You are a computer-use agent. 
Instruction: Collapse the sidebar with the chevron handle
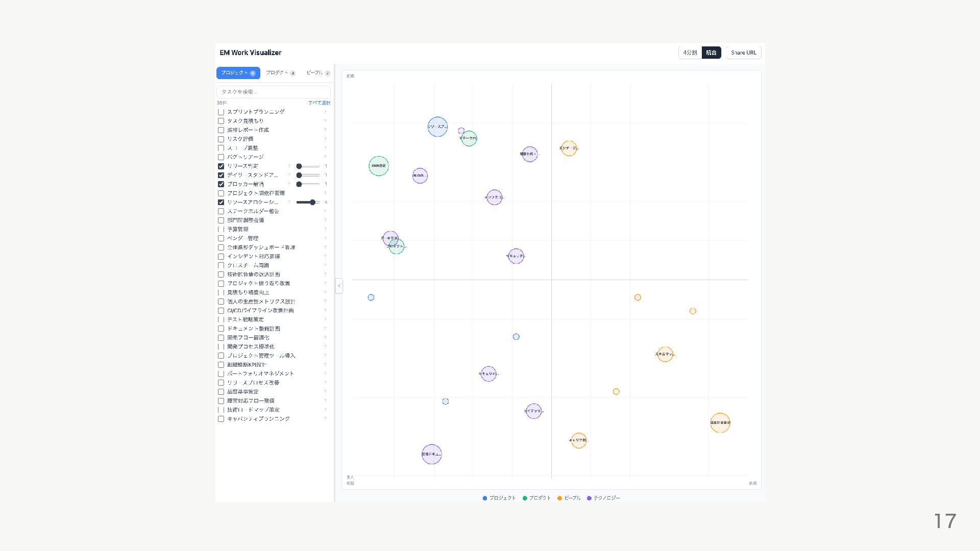pos(339,286)
